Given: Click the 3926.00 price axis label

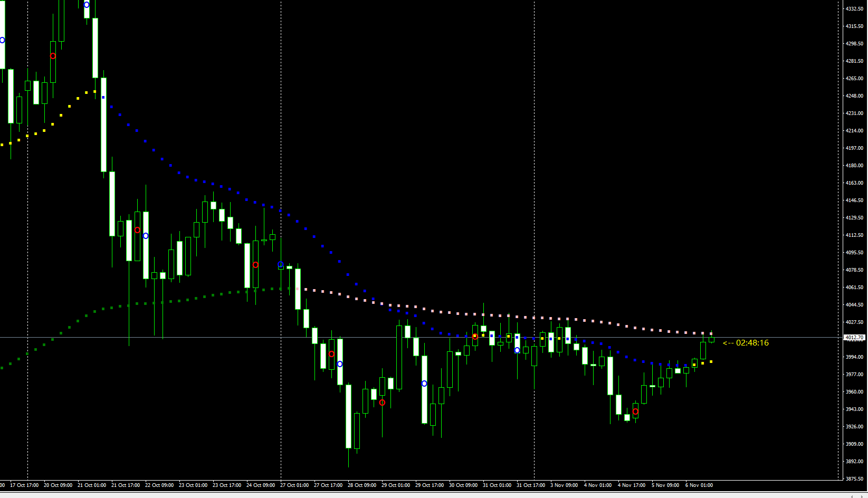Looking at the screenshot, I should tap(854, 427).
